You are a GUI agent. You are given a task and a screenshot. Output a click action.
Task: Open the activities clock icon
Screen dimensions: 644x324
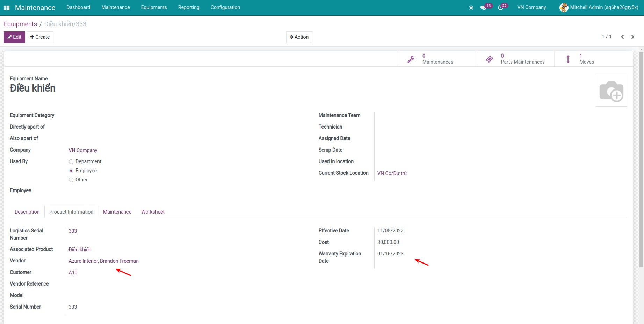[x=500, y=8]
